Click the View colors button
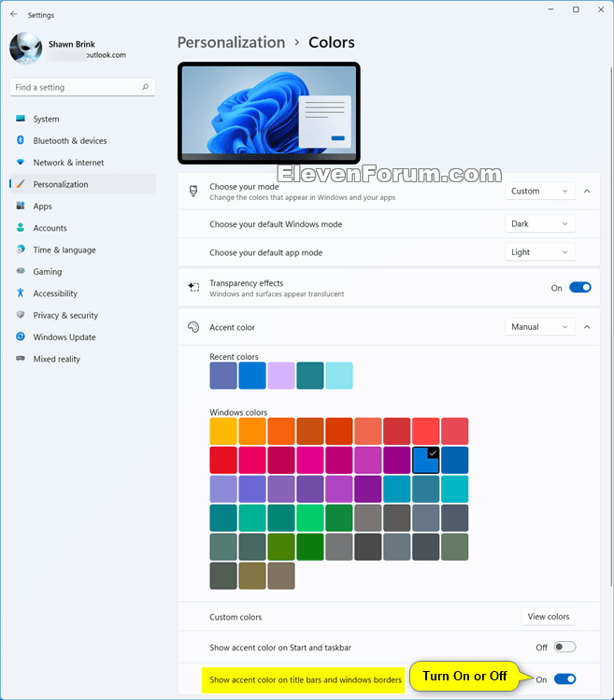The image size is (614, 700). (549, 617)
